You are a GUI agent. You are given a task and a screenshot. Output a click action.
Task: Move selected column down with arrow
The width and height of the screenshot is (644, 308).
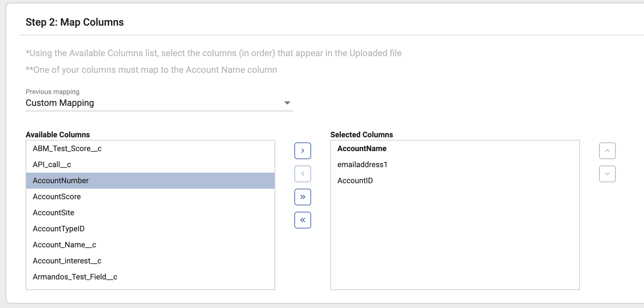pyautogui.click(x=607, y=174)
